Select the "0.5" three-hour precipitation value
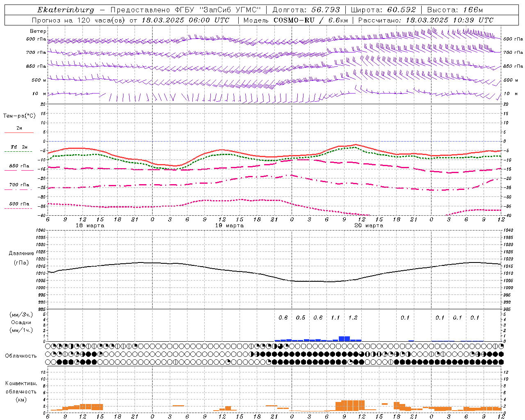 click(x=301, y=318)
